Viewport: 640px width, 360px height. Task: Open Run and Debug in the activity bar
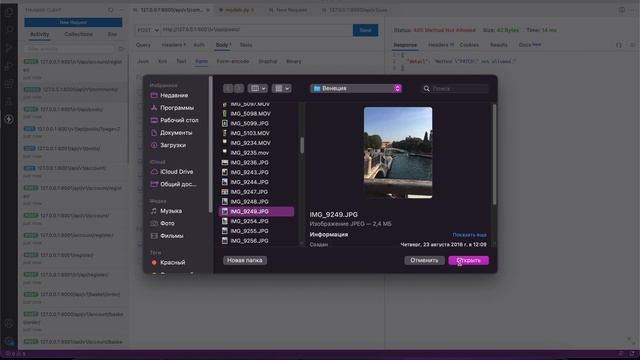click(9, 66)
